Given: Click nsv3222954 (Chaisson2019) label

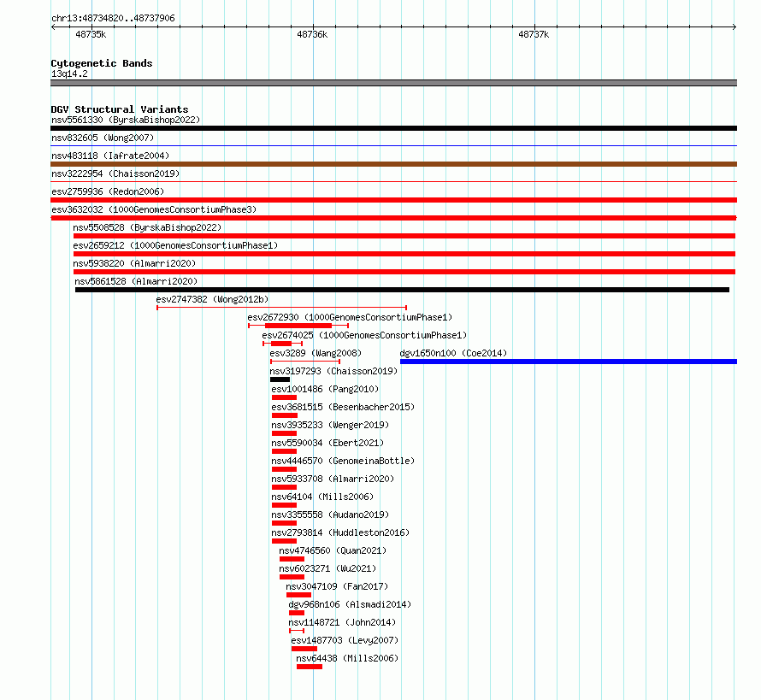Looking at the screenshot, I should (115, 174).
